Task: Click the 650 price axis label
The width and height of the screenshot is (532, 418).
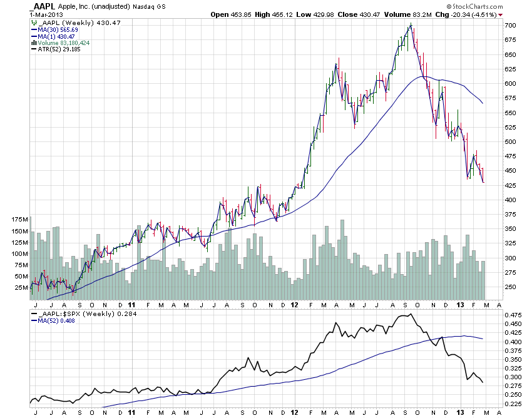Action: point(510,54)
